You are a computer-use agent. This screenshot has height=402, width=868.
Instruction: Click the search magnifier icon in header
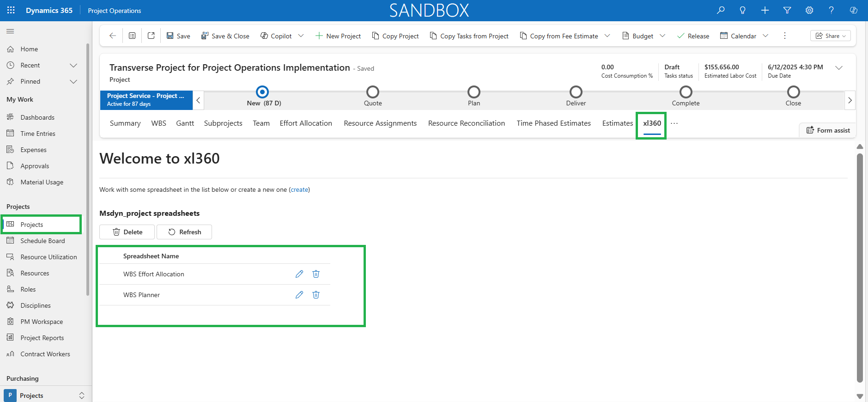tap(721, 10)
